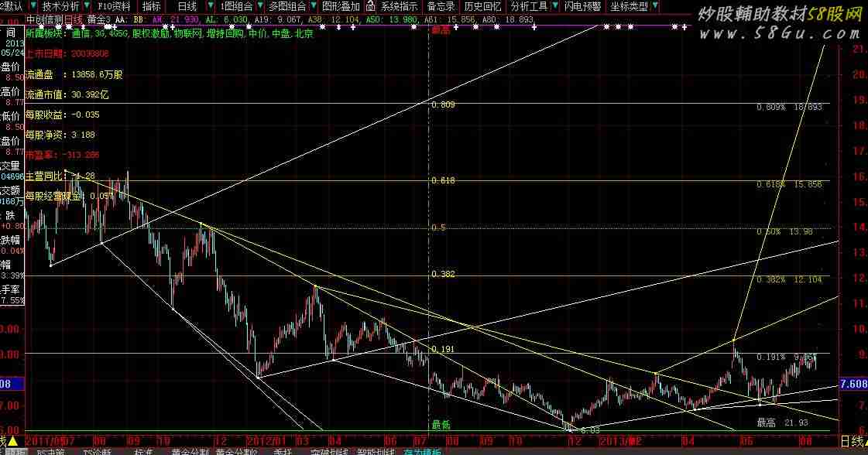Click the 0.618 Fibonacci level label
The image size is (868, 455).
(444, 180)
